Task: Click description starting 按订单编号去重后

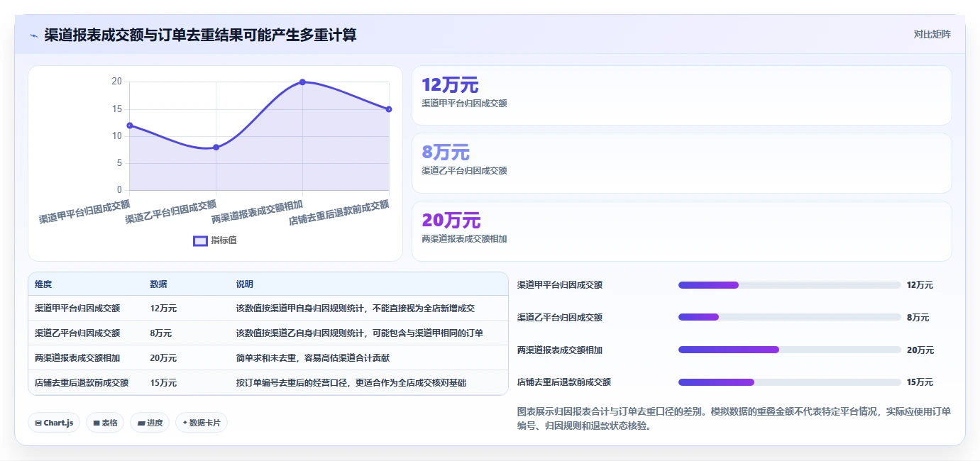Action: coord(351,383)
